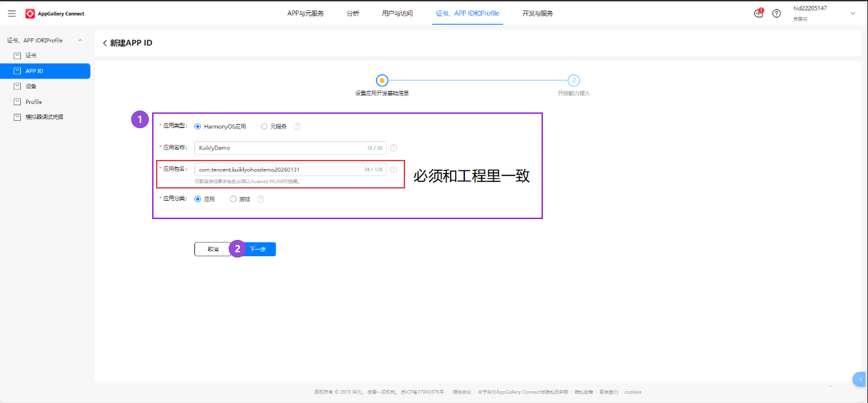Click help icon beside 应用名称 field
The width and height of the screenshot is (868, 403).
(393, 148)
